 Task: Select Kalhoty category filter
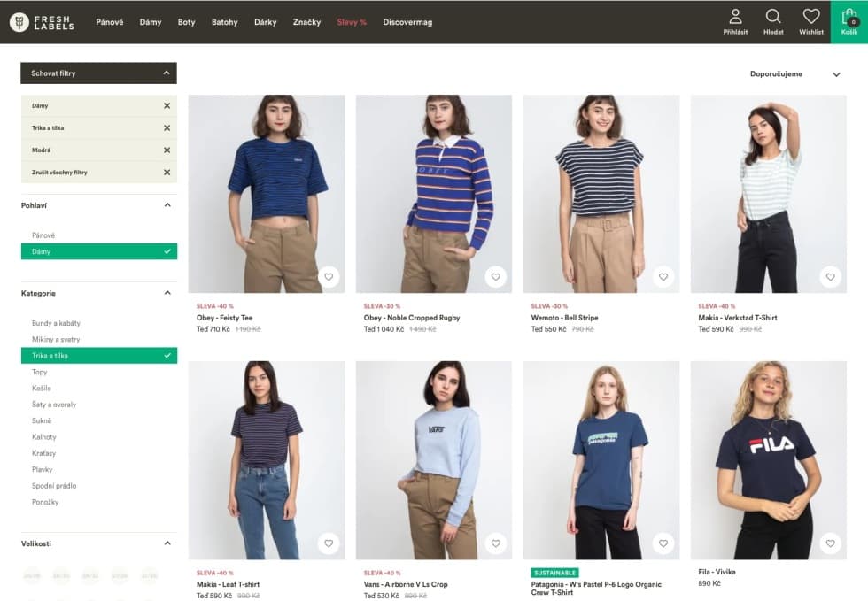click(x=44, y=436)
